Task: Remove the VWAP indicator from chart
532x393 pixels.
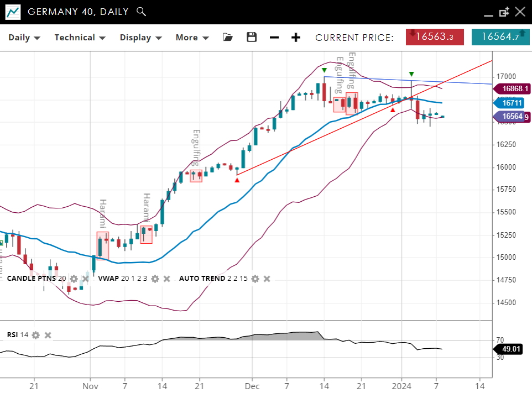Action: (166, 279)
